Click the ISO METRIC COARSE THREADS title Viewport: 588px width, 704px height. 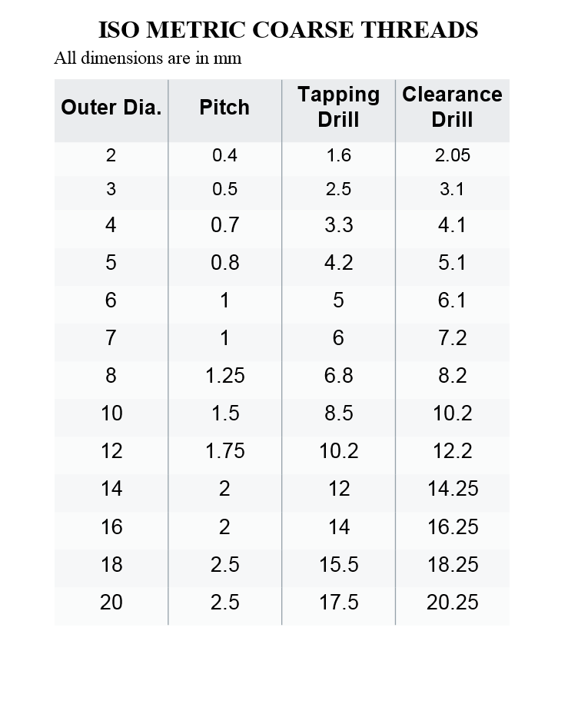(x=288, y=30)
